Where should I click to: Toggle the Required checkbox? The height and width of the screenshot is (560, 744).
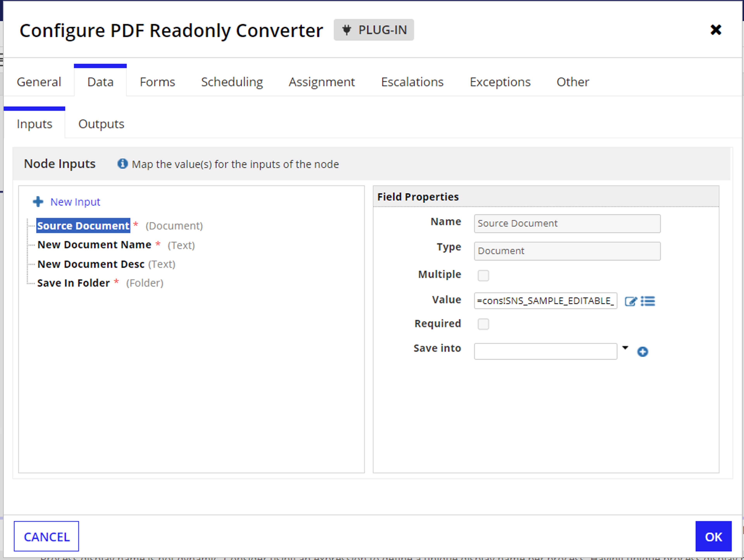(483, 324)
